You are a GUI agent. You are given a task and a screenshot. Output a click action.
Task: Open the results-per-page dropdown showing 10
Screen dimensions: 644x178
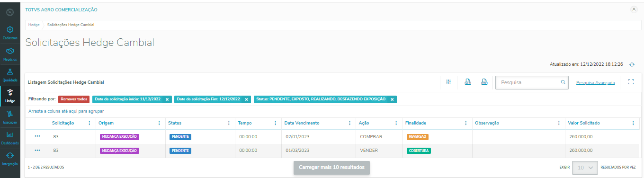click(585, 168)
